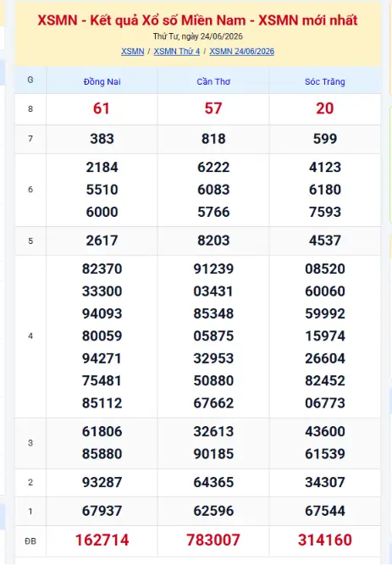Click the page title XSMN mới nhất

[197, 20]
